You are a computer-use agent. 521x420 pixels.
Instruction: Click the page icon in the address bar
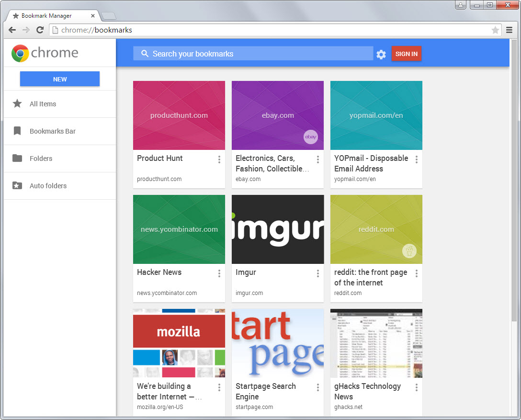55,30
